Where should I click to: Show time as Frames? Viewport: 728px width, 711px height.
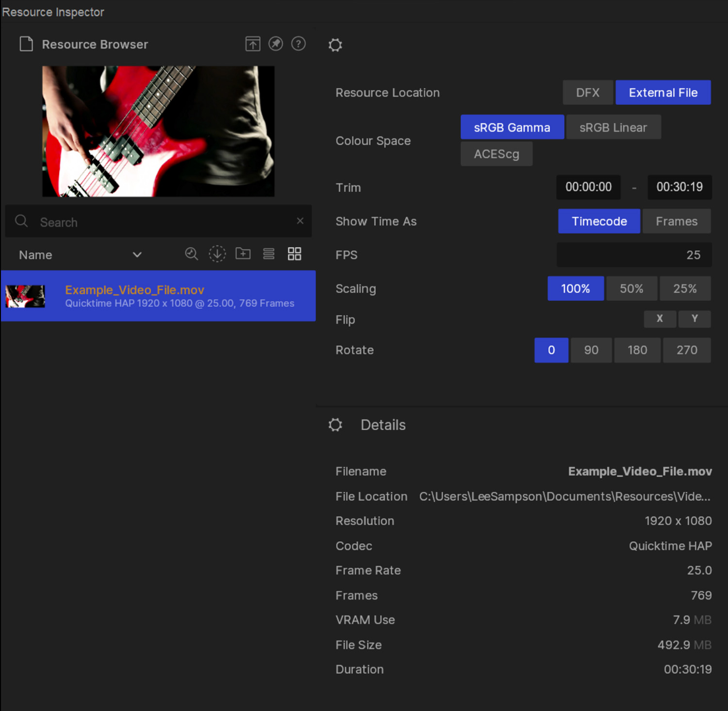(x=677, y=221)
